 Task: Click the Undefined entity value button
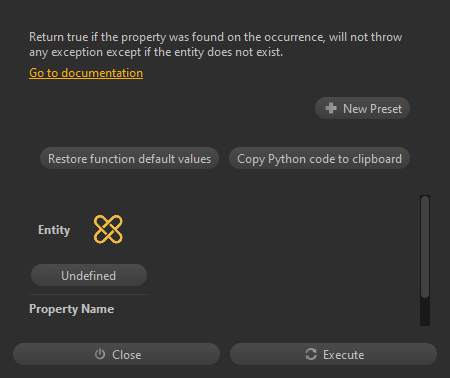[89, 275]
